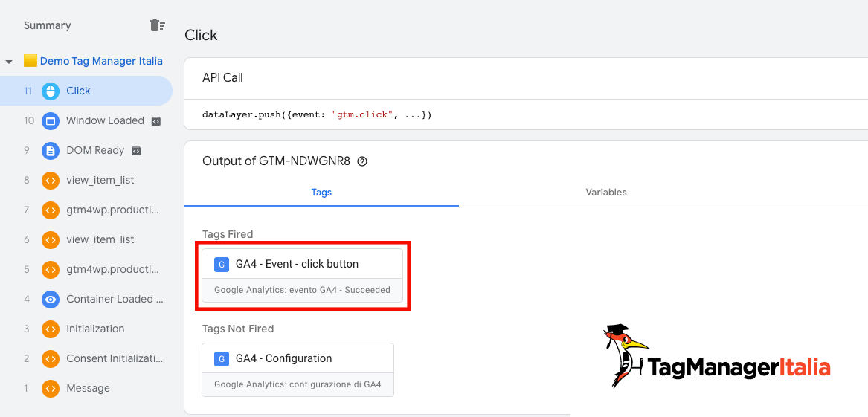This screenshot has height=417, width=868.
Task: Select event 8 view_item_list
Action: pyautogui.click(x=100, y=180)
